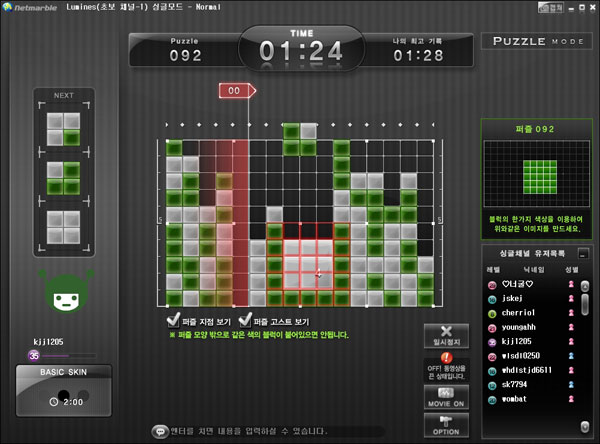Collapse the single channel user list panel
Viewport: 600px width, 444px height.
[582, 253]
